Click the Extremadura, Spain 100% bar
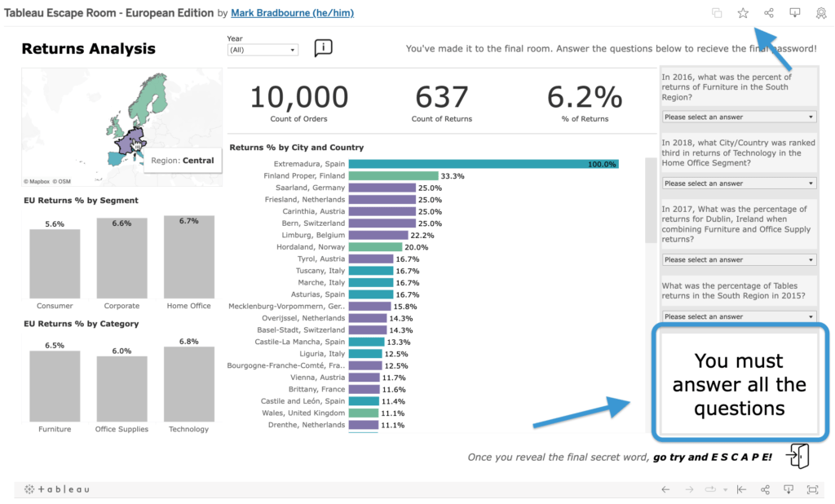Viewport: 835px width, 504px height. pos(481,163)
